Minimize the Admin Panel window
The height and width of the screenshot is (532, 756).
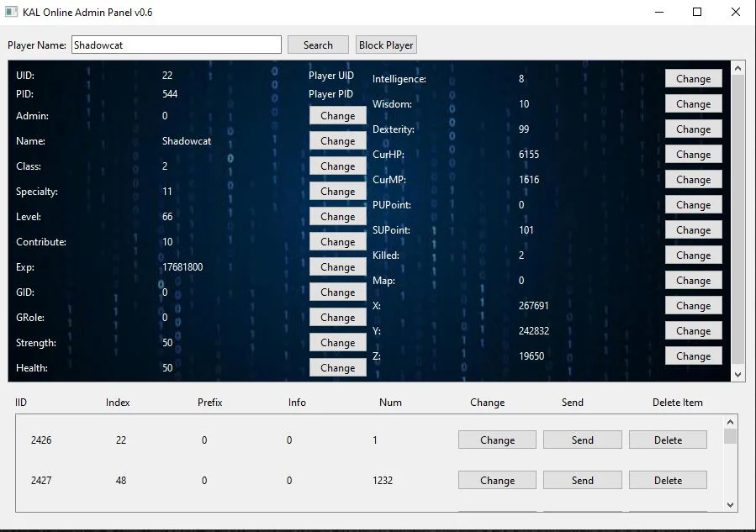click(x=659, y=12)
